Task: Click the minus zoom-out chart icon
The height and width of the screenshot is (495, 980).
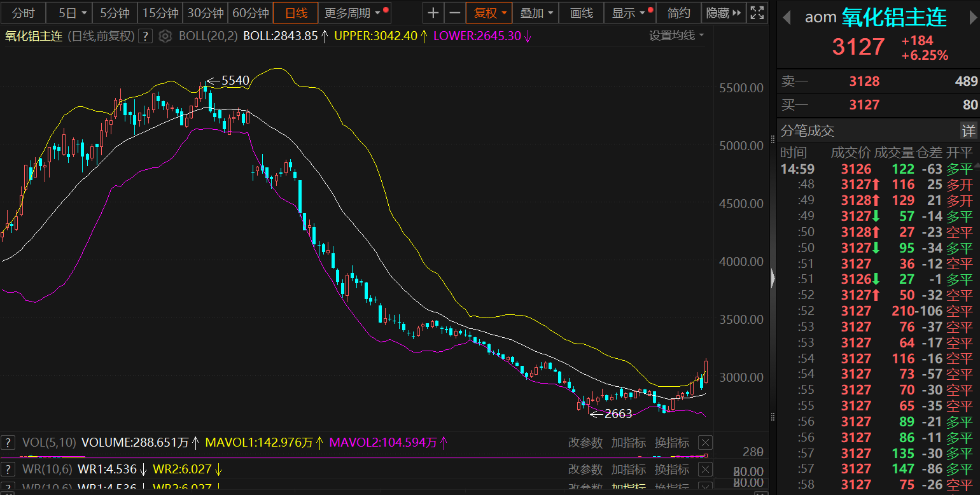Action: (454, 13)
